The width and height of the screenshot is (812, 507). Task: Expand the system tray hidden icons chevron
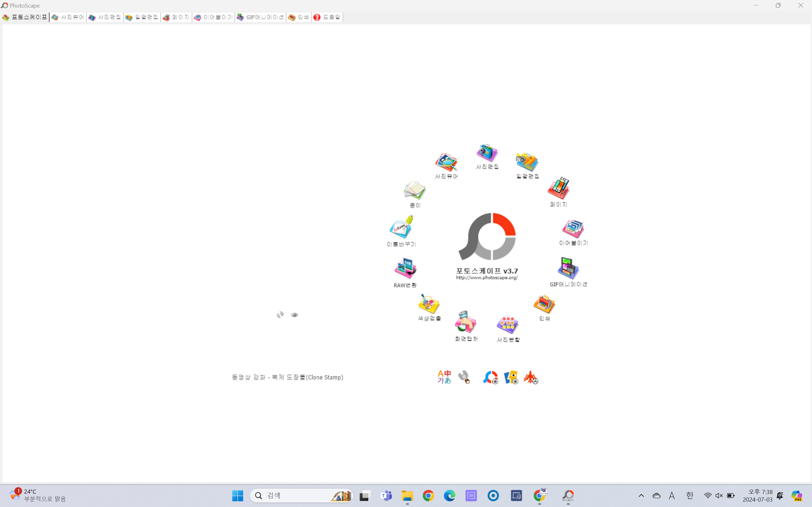[641, 496]
